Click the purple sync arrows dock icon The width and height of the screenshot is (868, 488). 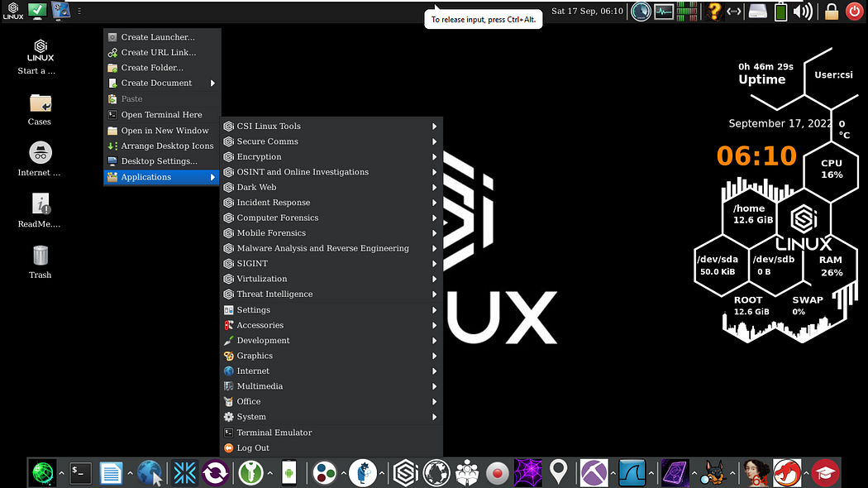click(215, 474)
